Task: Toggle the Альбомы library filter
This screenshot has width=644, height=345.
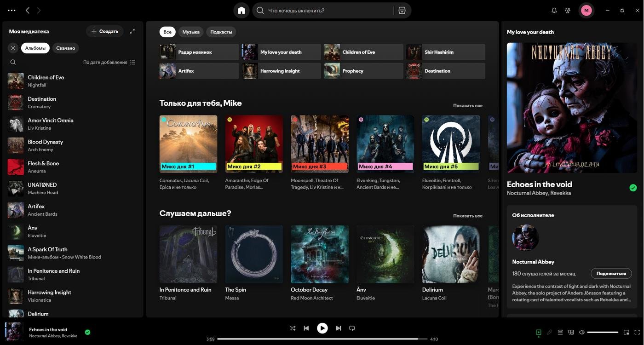Action: (35, 48)
